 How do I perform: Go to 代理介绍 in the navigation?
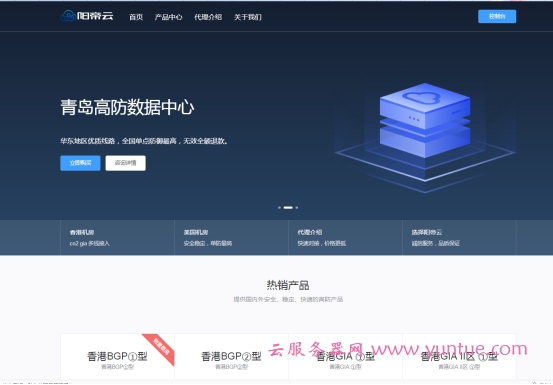point(208,17)
